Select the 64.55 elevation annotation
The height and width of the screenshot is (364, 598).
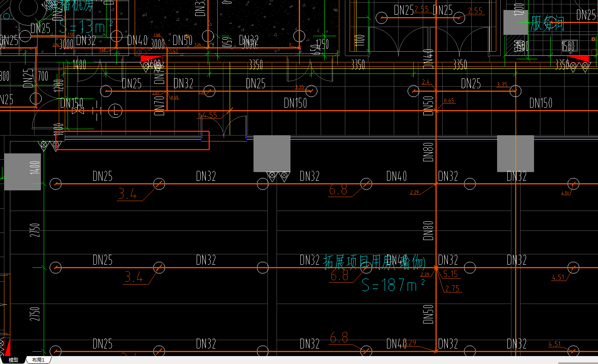208,115
